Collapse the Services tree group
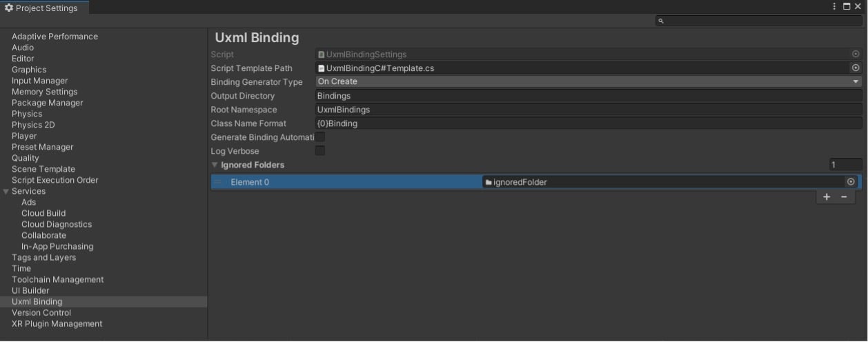Image resolution: width=868 pixels, height=342 pixels. tap(6, 191)
